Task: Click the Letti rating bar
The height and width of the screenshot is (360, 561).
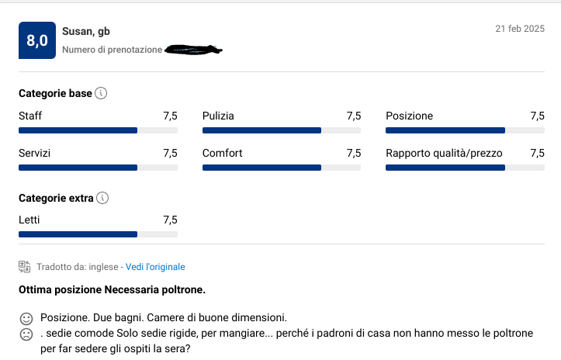Action: (x=98, y=234)
